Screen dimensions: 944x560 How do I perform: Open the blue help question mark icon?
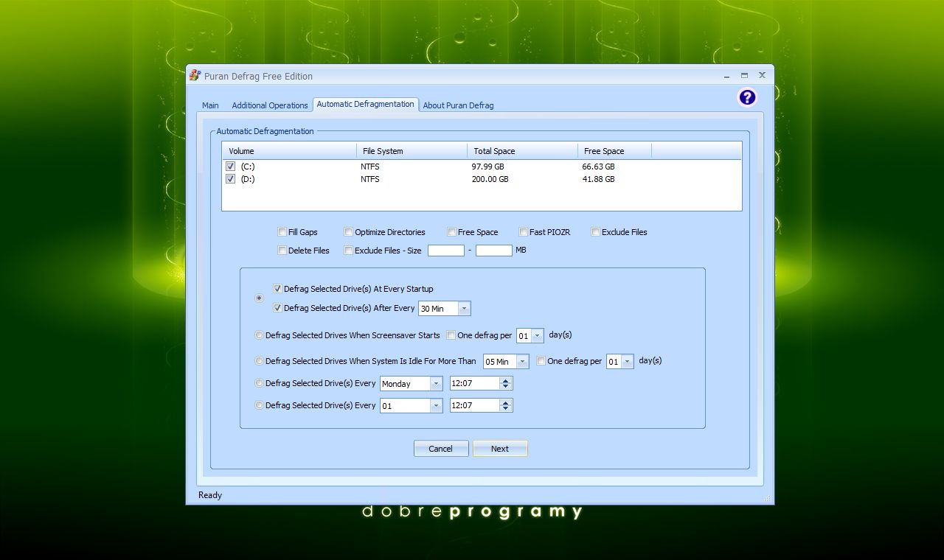click(747, 97)
